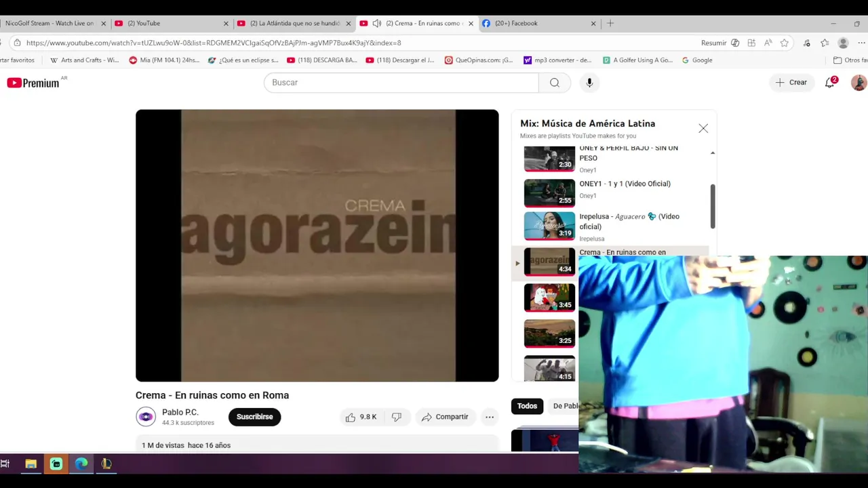Open the notifications bell
Screen dimensions: 868x488
point(829,83)
